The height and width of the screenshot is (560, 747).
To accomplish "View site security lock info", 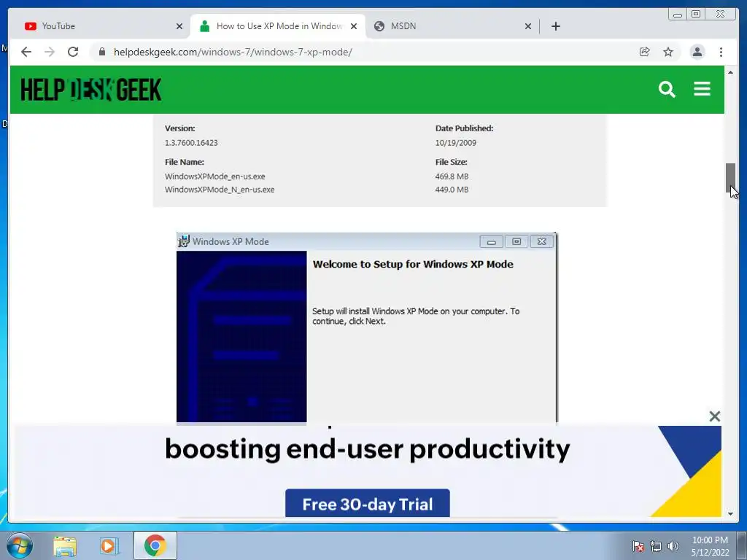I will (102, 52).
